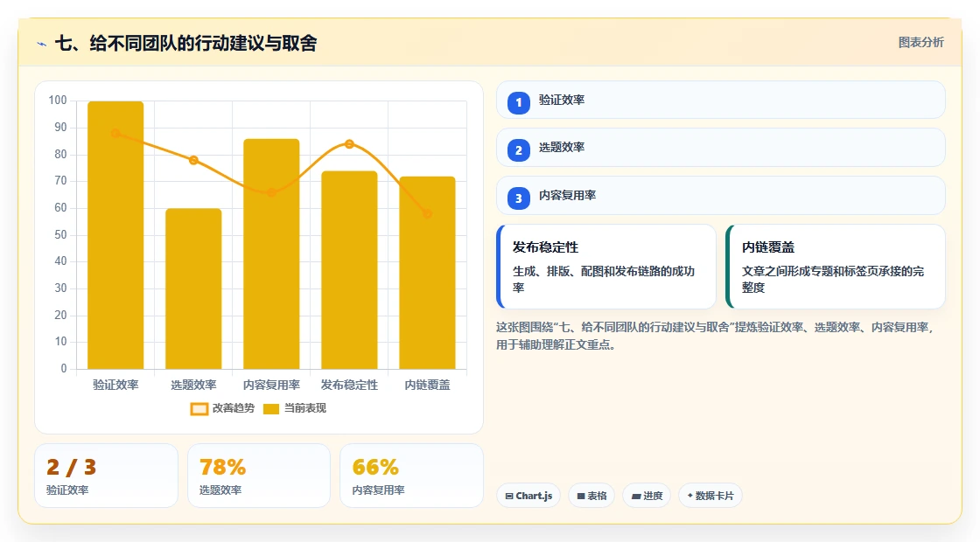Click the 发布稳定性 x-axis label
Viewport: 980px width, 542px height.
point(349,385)
